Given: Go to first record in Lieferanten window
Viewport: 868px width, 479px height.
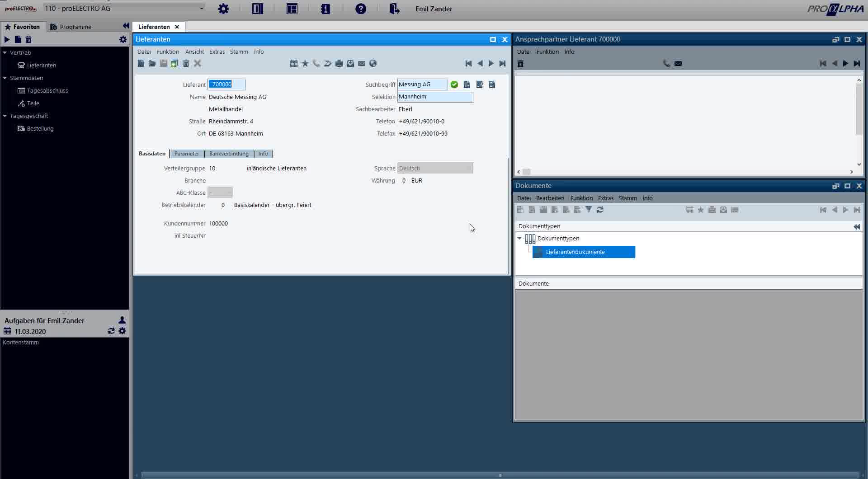Looking at the screenshot, I should coord(469,63).
